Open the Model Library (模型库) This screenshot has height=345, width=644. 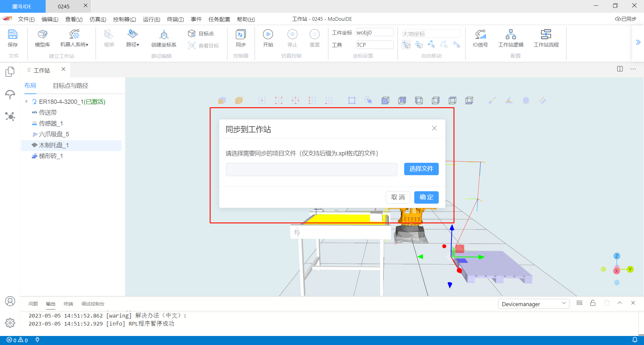pos(42,34)
